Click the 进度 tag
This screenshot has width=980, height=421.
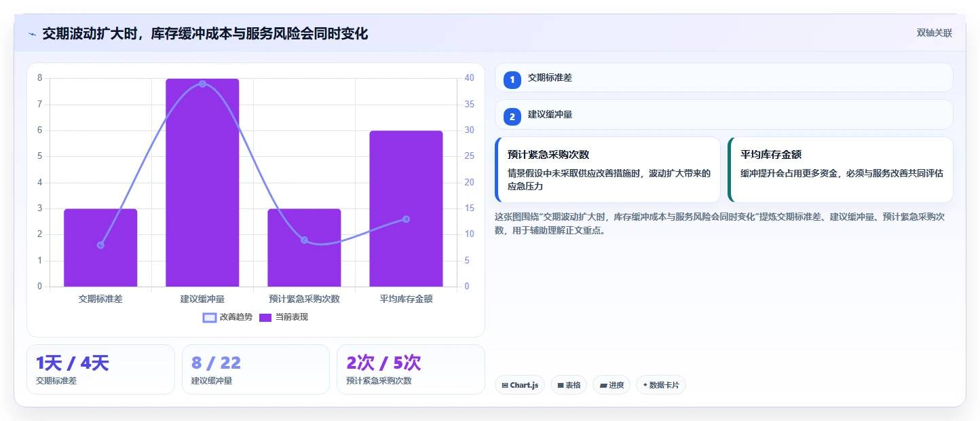611,385
